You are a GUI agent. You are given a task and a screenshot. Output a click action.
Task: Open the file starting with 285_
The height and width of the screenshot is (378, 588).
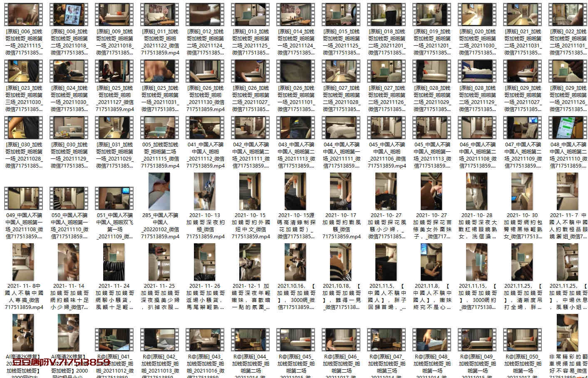pos(160,192)
